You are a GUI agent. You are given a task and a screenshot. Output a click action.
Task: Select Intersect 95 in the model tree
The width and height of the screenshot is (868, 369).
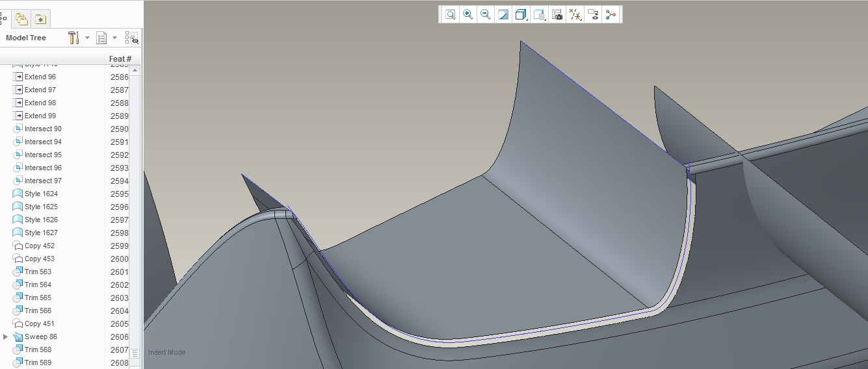(x=43, y=155)
